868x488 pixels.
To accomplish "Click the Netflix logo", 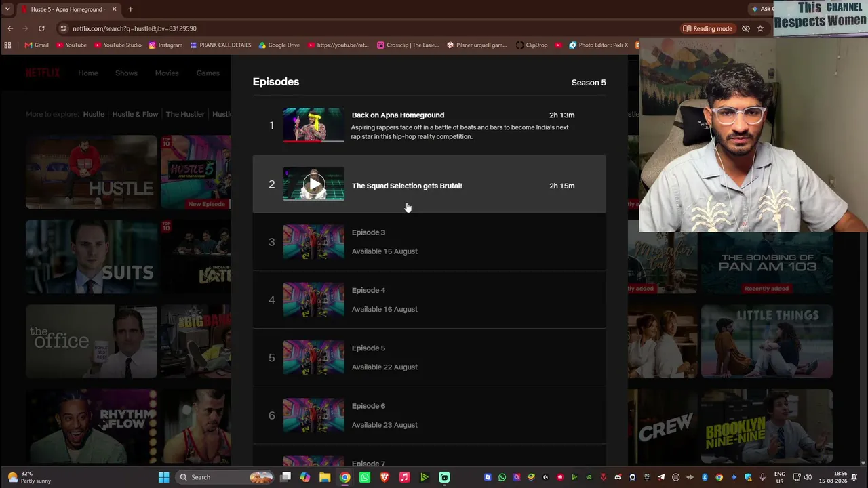I will pos(43,73).
